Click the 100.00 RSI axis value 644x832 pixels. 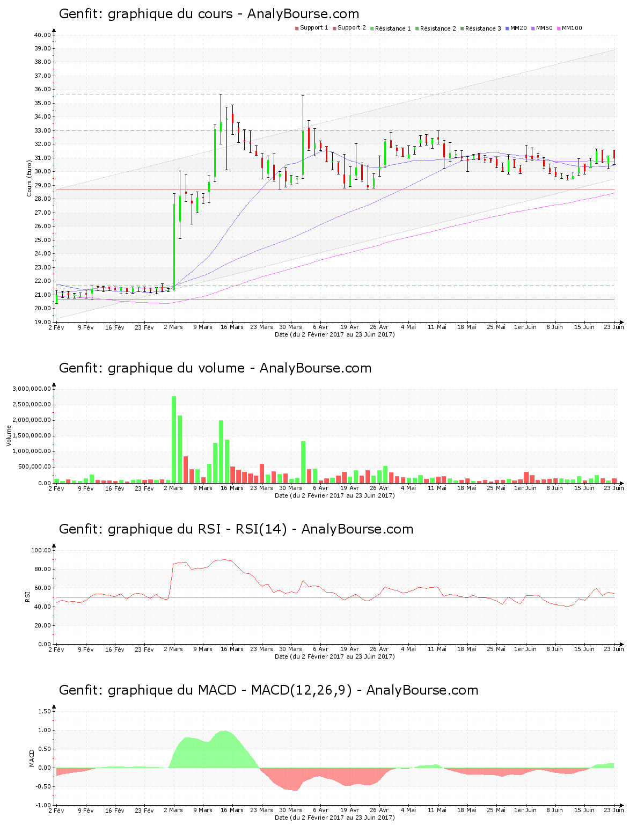click(41, 550)
